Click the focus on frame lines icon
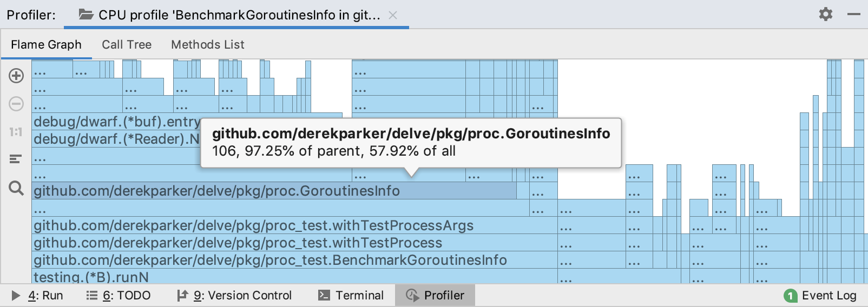This screenshot has height=307, width=868. [16, 159]
